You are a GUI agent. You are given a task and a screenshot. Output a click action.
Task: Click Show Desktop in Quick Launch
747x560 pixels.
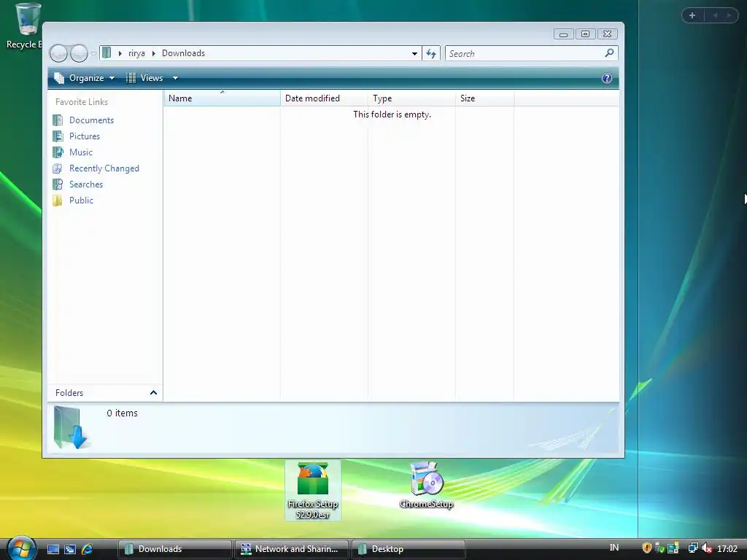pyautogui.click(x=53, y=549)
